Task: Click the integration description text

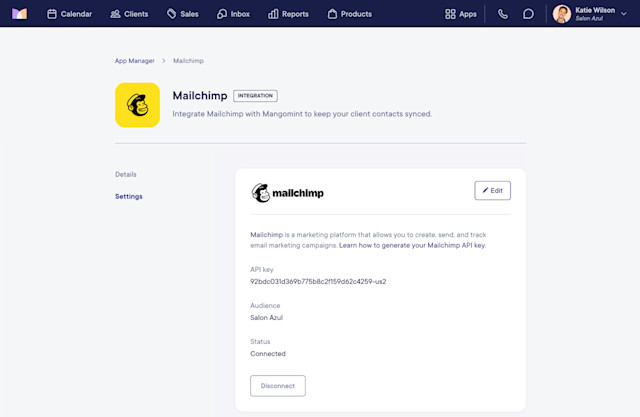Action: (302, 114)
